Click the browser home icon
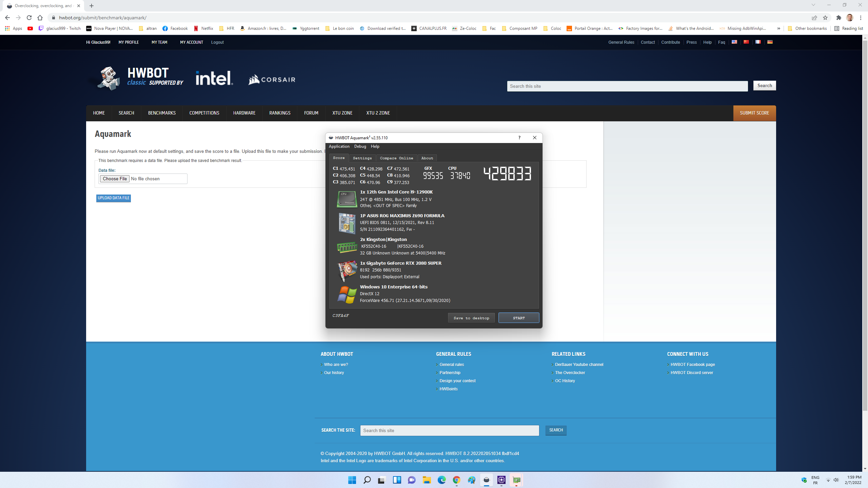 40,18
